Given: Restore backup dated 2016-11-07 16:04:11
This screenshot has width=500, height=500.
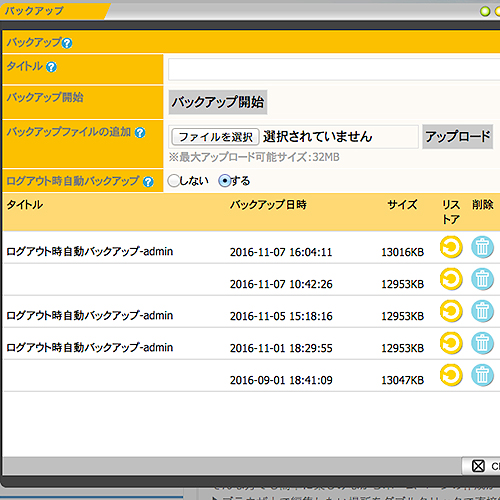Looking at the screenshot, I should coord(451,247).
